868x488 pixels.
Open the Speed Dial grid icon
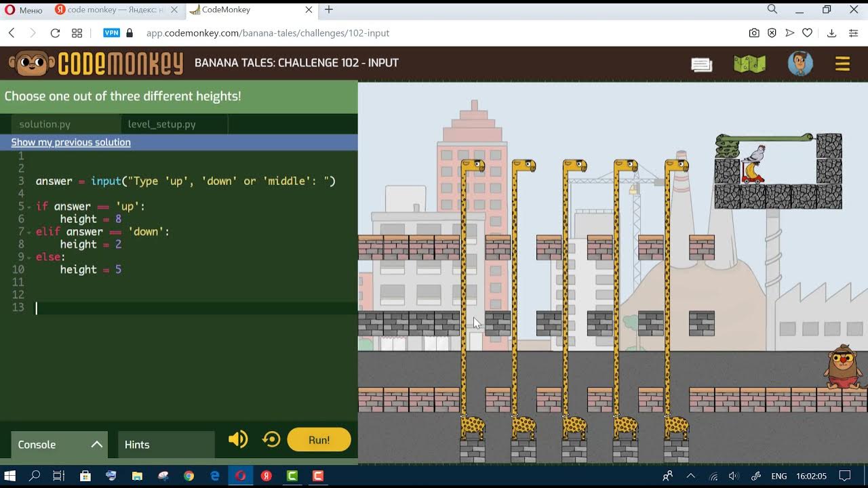(77, 33)
